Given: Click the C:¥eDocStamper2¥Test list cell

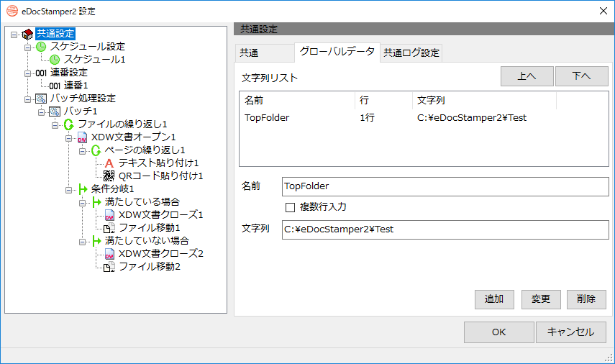Looking at the screenshot, I should point(471,118).
